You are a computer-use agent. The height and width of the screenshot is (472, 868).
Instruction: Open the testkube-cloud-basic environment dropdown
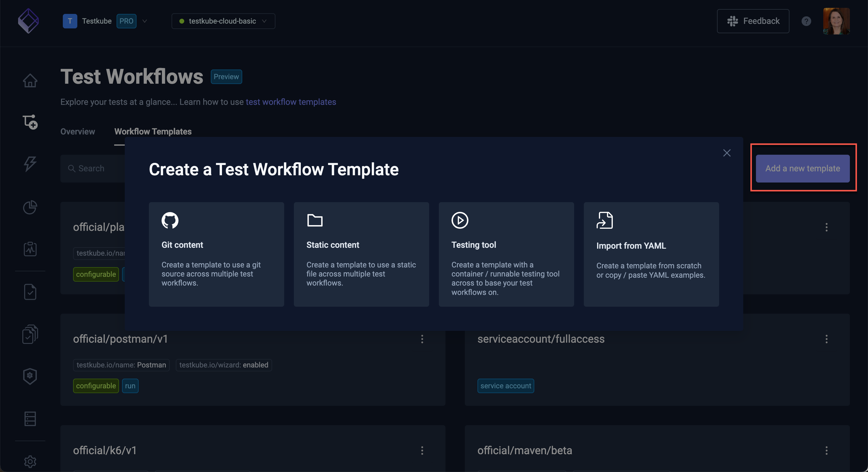click(x=223, y=21)
